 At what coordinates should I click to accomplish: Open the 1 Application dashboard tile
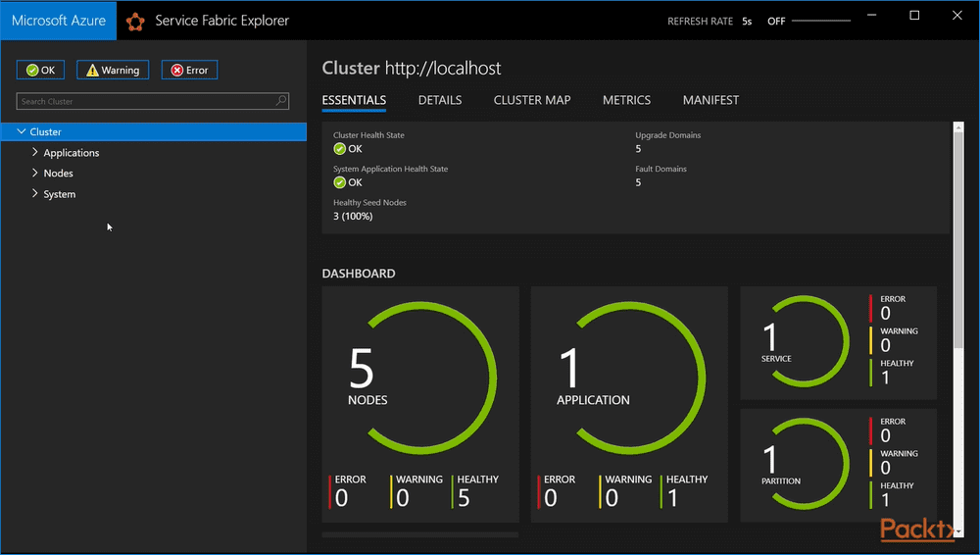pyautogui.click(x=629, y=404)
